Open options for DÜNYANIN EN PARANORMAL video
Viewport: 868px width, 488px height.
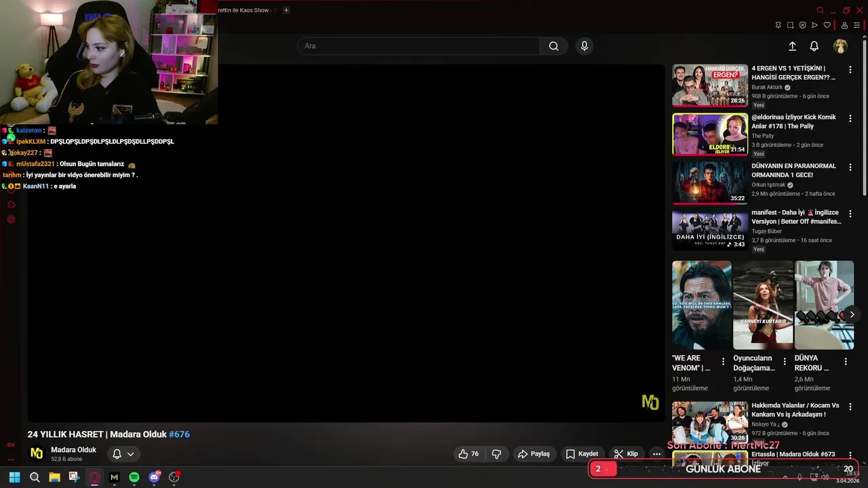pos(850,167)
